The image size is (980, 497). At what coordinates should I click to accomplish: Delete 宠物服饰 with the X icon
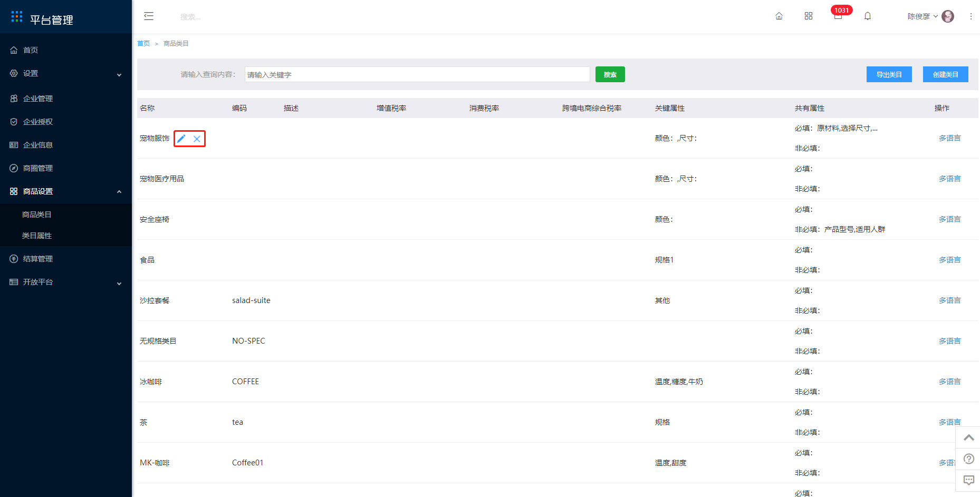(x=197, y=139)
